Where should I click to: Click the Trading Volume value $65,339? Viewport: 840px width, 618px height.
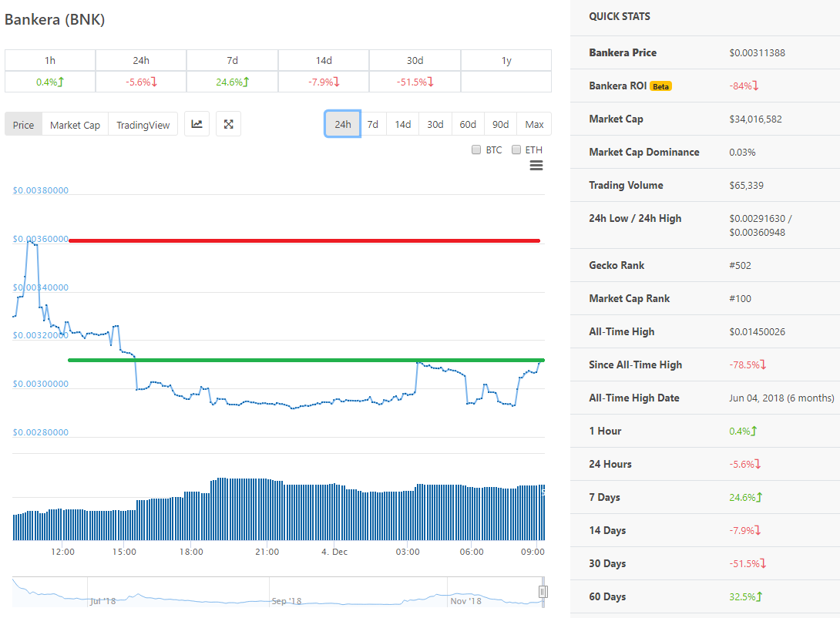(746, 185)
